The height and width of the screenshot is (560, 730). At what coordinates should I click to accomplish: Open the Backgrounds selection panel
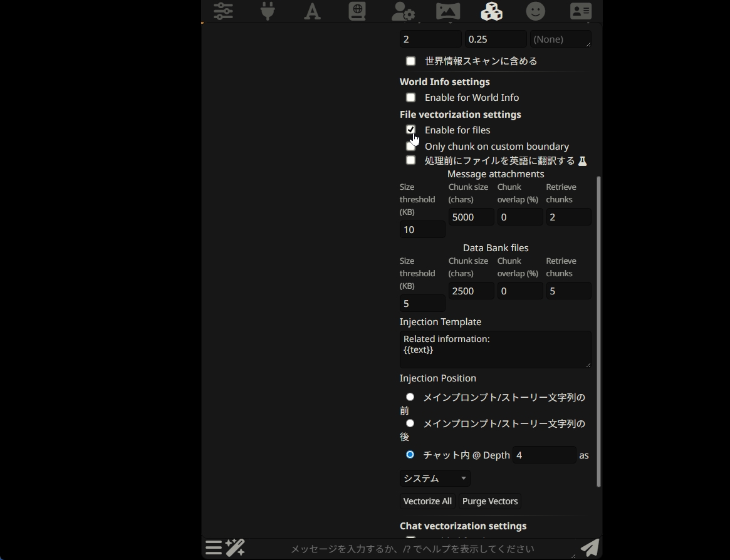447,11
